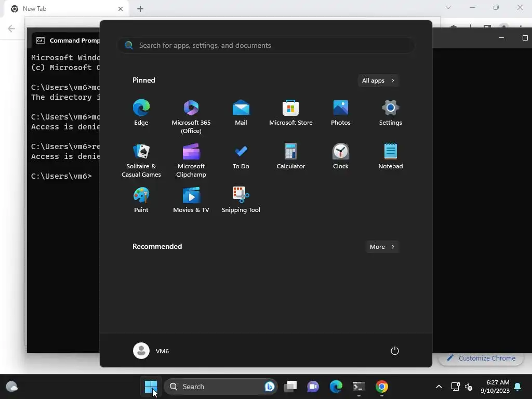532x399 pixels.
Task: Open the clock and date flyout
Action: pyautogui.click(x=495, y=387)
